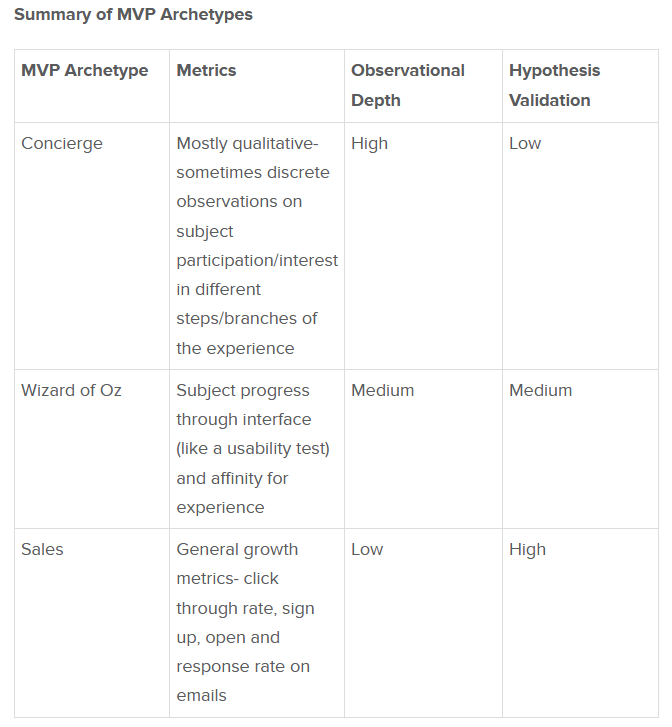Select 'Medium' observational depth for Wizard of Oz
The image size is (672, 727).
click(x=382, y=390)
